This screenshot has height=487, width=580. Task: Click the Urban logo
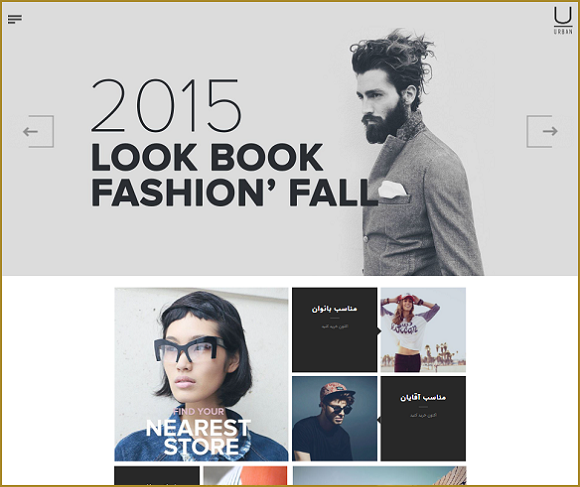coord(563,21)
